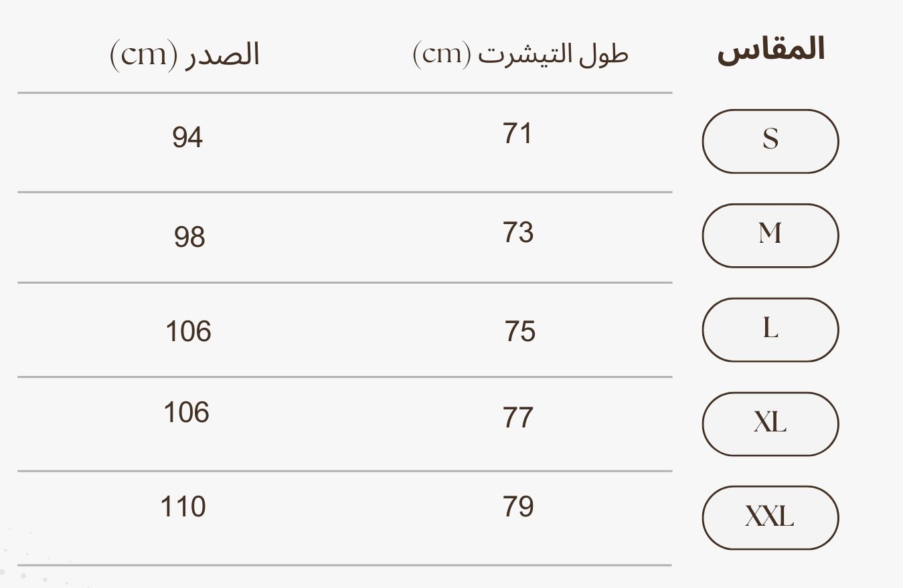Select the S size button
Viewport: 903px width, 588px height.
[770, 141]
